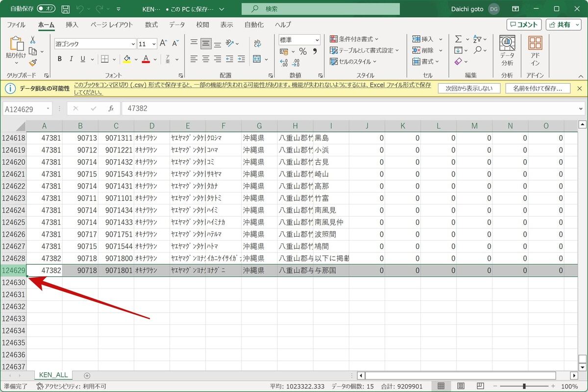
Task: Click the Clear eraser icon
Action: pyautogui.click(x=458, y=62)
